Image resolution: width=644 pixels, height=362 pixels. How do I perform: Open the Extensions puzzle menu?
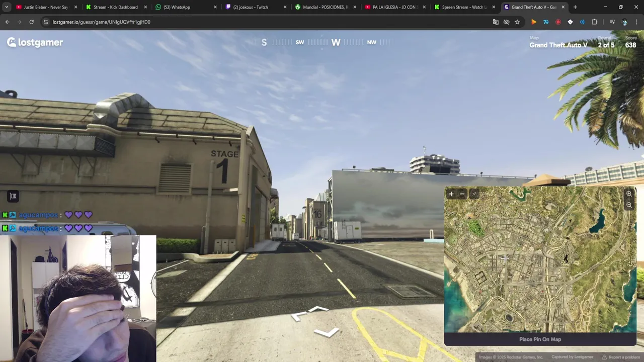(594, 22)
